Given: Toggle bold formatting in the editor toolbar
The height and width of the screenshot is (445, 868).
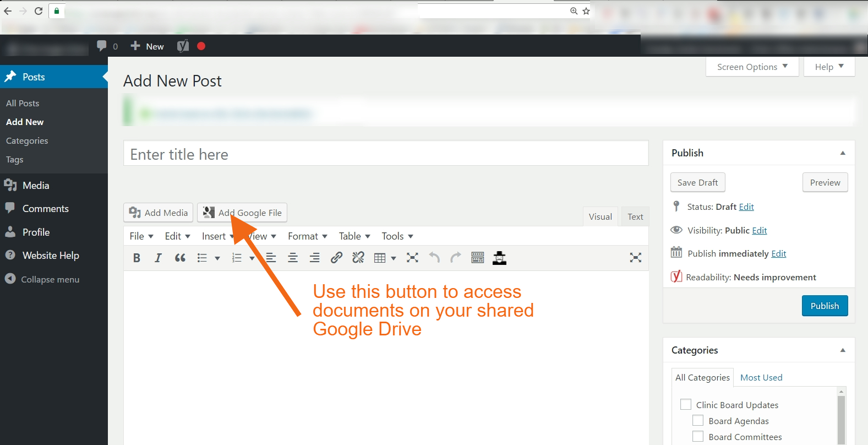Looking at the screenshot, I should (137, 258).
